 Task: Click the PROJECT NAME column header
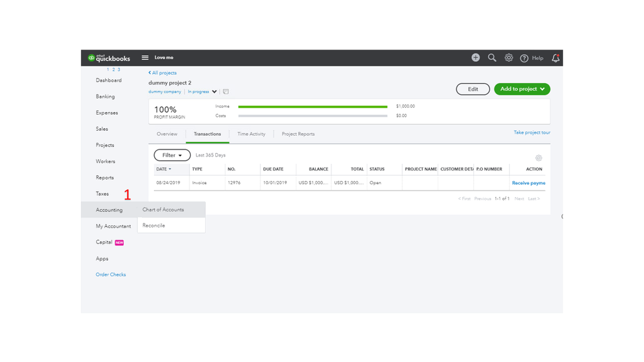pyautogui.click(x=421, y=169)
